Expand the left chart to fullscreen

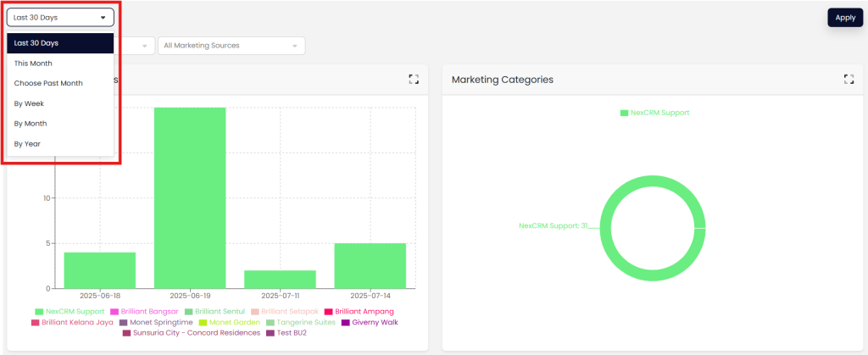pyautogui.click(x=414, y=79)
